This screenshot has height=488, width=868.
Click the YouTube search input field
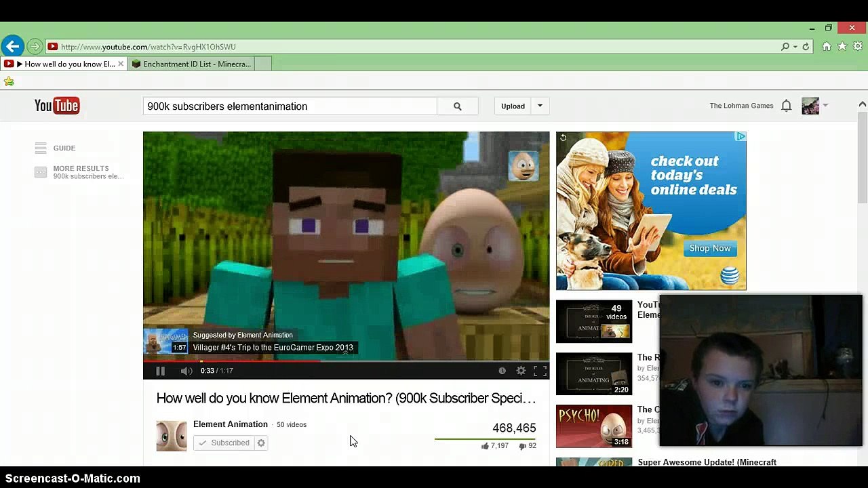pyautogui.click(x=290, y=106)
